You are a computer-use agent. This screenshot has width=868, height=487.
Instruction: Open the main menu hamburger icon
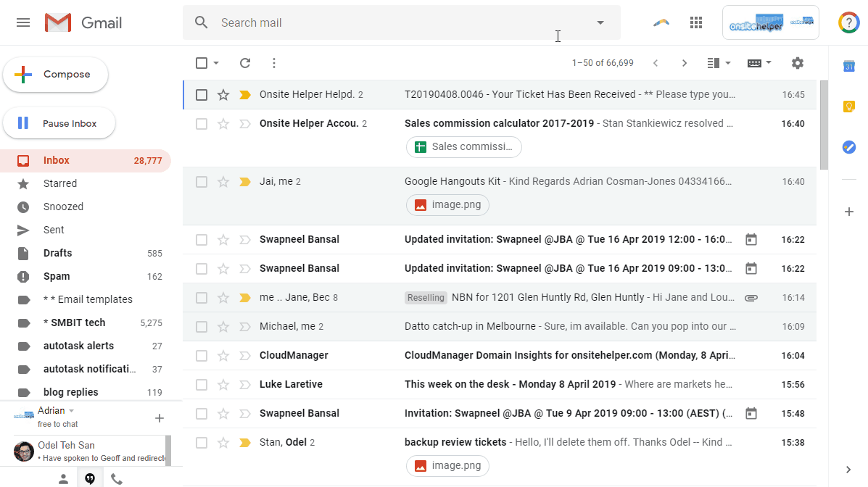click(x=23, y=22)
